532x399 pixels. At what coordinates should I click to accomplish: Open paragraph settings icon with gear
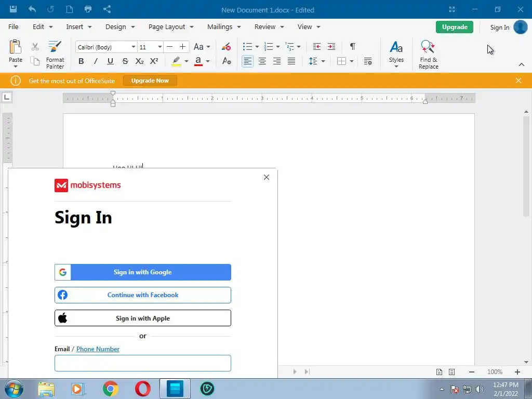(x=368, y=61)
